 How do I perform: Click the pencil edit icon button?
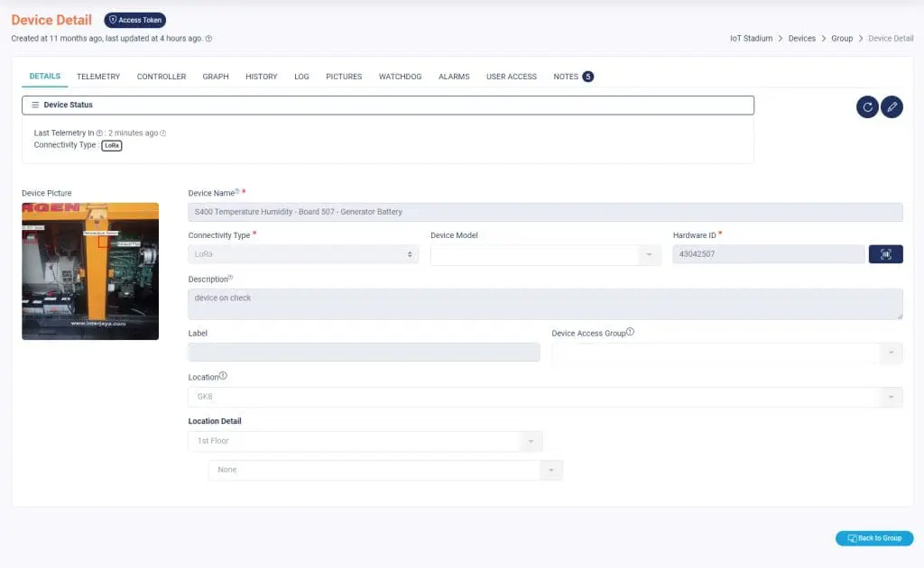pos(892,107)
